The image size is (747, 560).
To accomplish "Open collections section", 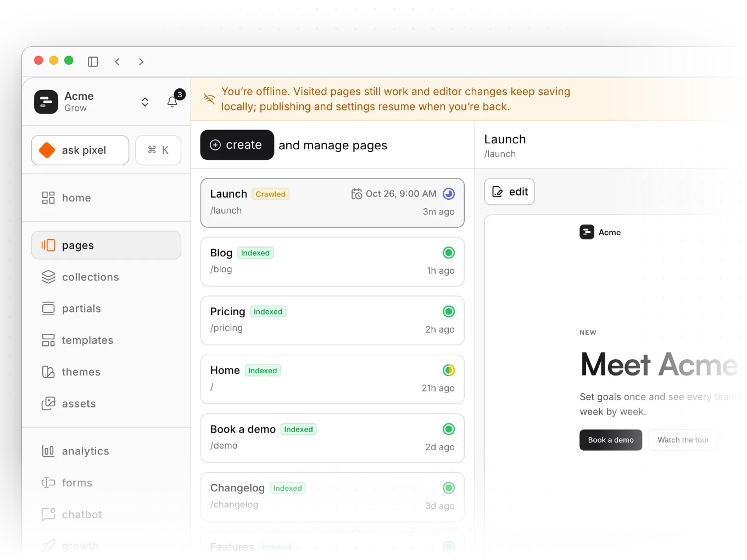I will (106, 277).
